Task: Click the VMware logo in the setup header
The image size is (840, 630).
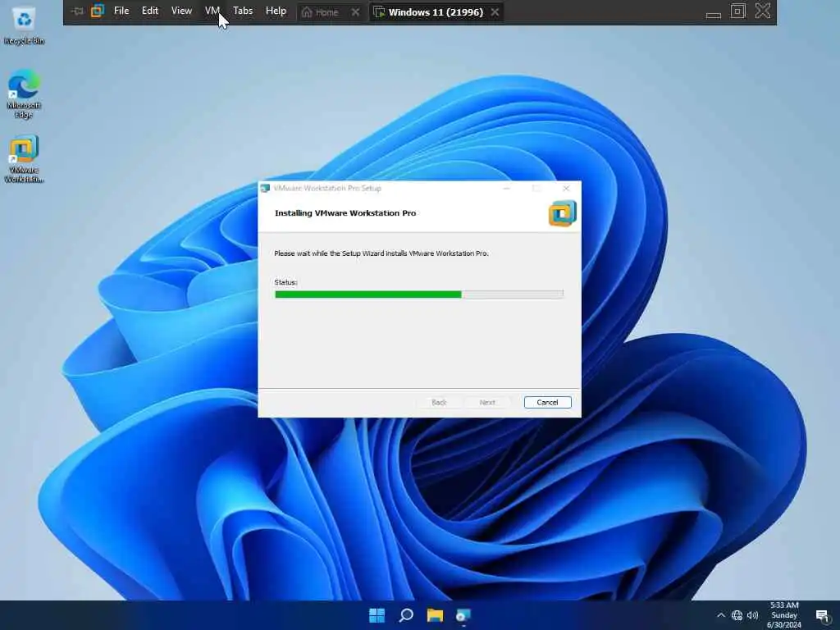Action: 563,213
